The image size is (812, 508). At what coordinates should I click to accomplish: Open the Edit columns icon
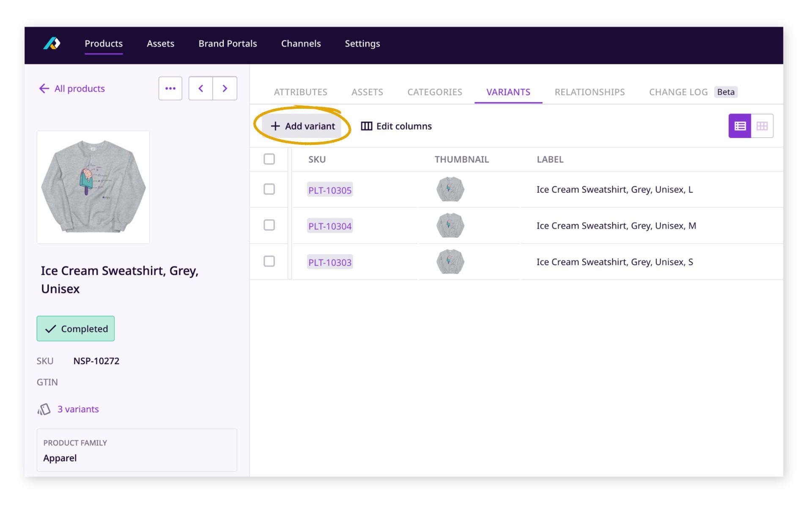366,126
